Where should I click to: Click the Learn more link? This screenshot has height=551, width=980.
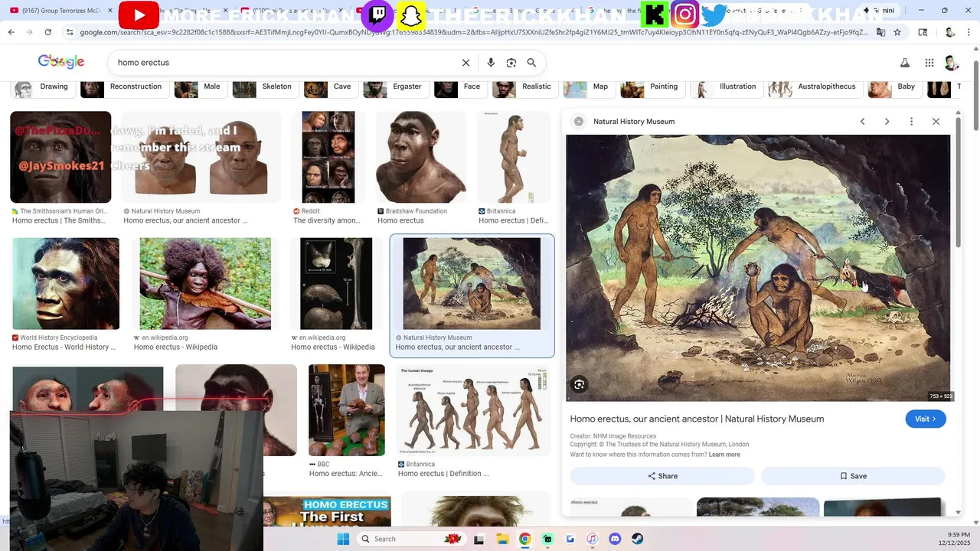coord(724,455)
